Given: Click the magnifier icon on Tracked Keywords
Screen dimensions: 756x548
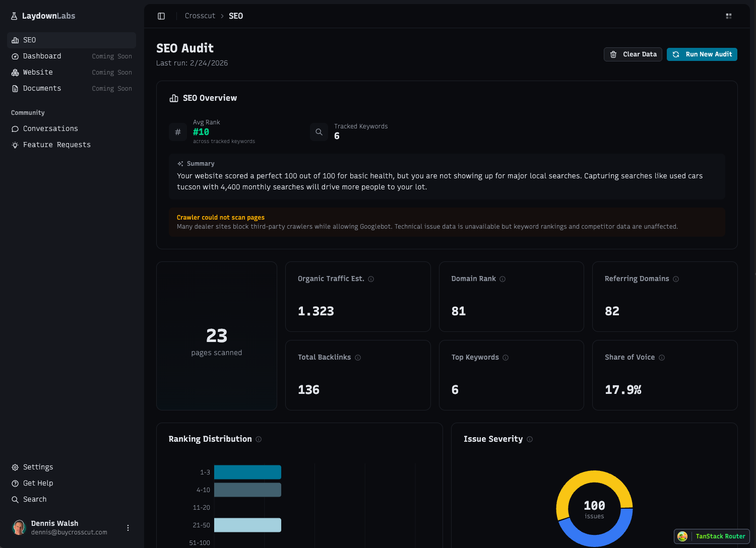Looking at the screenshot, I should click(319, 131).
